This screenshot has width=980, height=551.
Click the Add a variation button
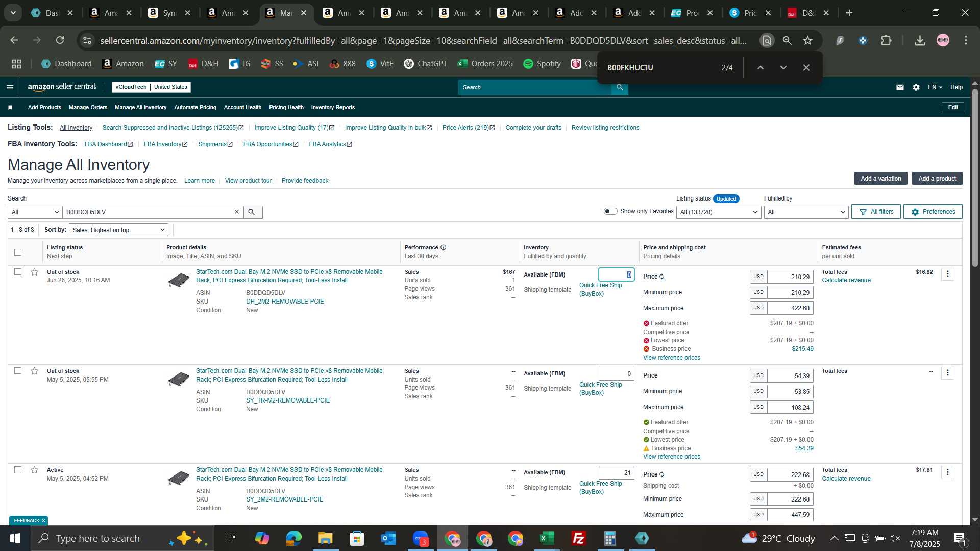[881, 178]
